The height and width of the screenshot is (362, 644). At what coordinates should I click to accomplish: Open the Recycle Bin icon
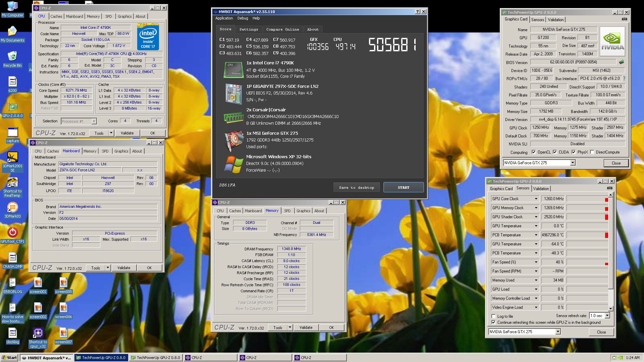(12, 59)
